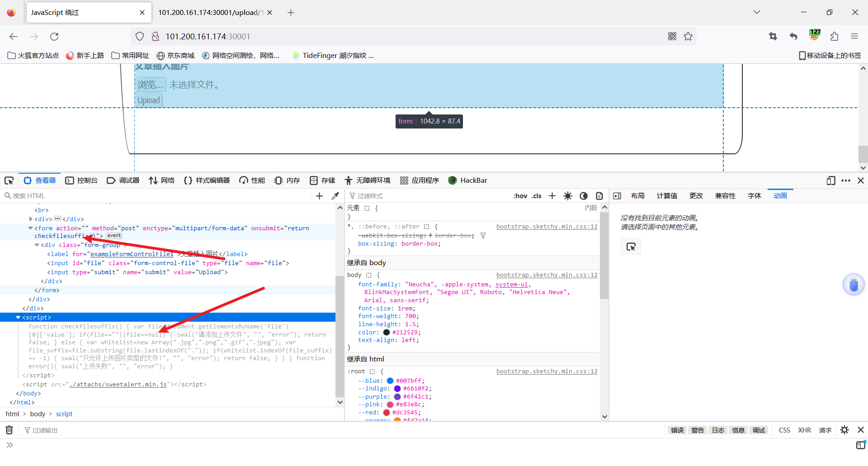The height and width of the screenshot is (466, 868).
Task: Open sweetalert.min.js script source link
Action: pyautogui.click(x=118, y=385)
